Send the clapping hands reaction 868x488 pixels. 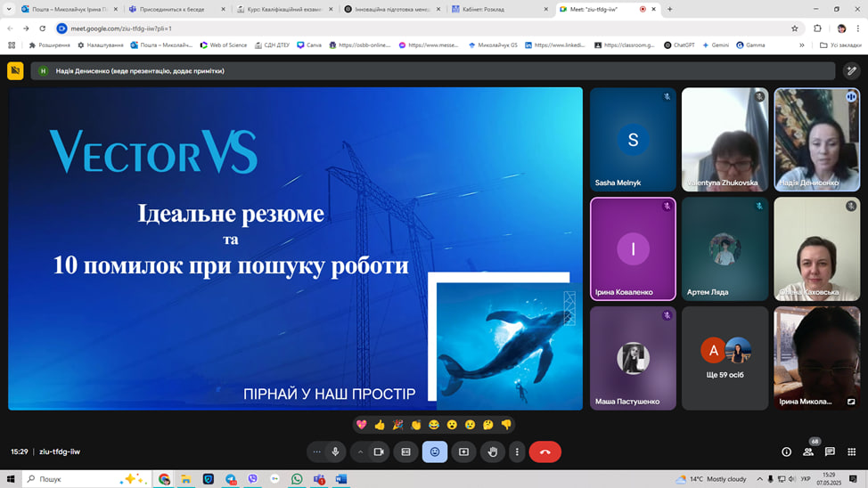[416, 425]
